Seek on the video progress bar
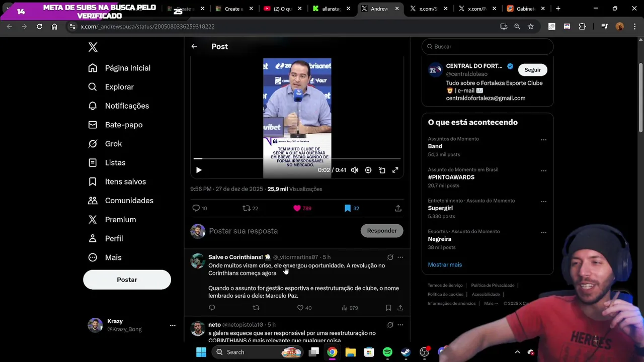644x362 pixels. pos(297,159)
